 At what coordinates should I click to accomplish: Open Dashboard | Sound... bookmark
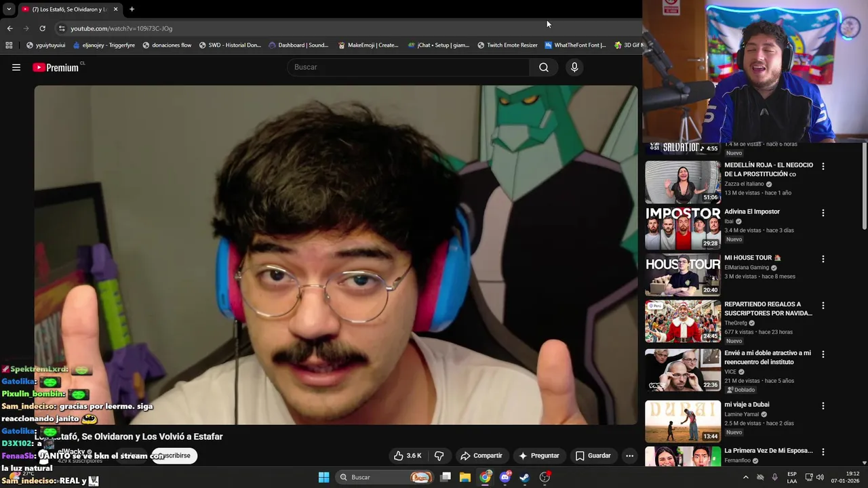(x=298, y=45)
